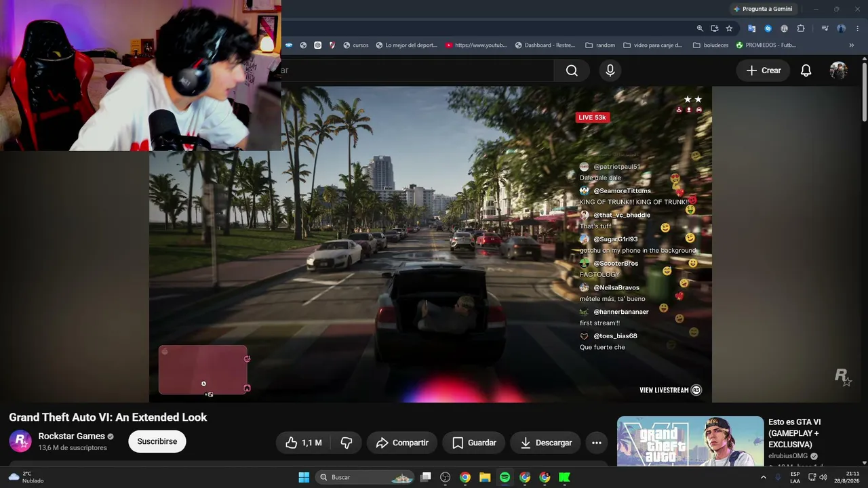Open the 'https://www.youtub...' bookmark
Viewport: 868px width, 488px height.
tap(476, 45)
